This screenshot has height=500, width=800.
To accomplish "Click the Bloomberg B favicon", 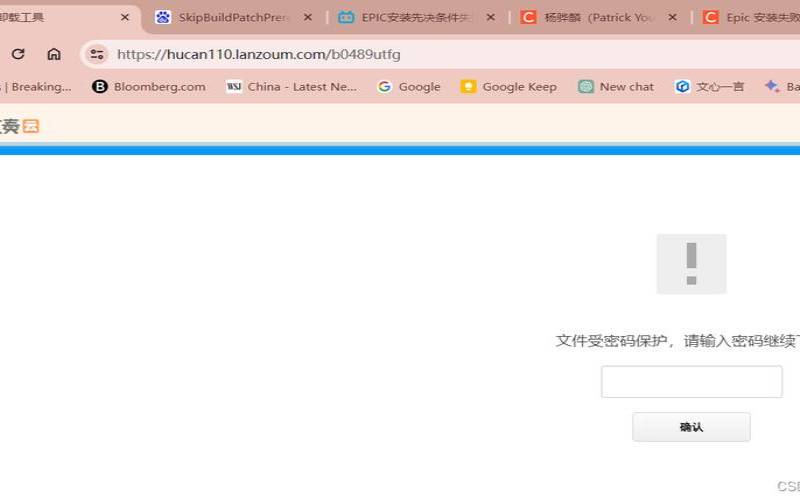I will point(99,87).
